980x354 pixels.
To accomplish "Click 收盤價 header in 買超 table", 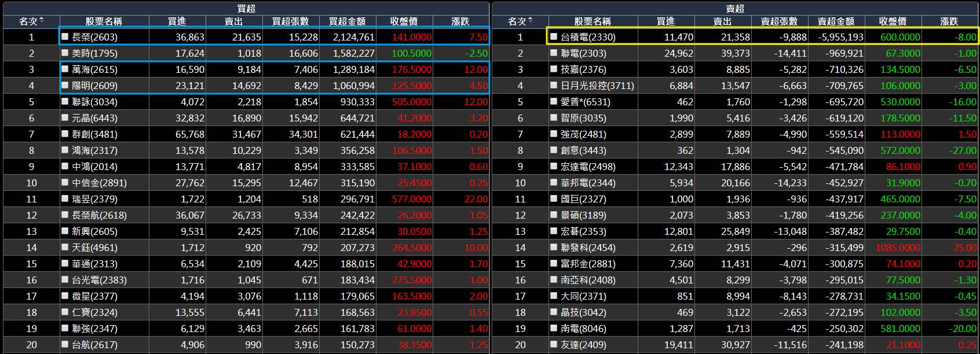I will click(404, 21).
